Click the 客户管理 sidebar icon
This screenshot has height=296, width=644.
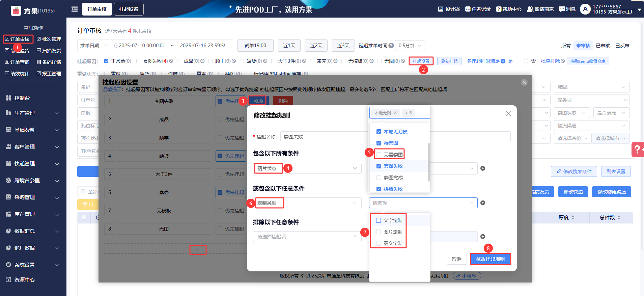pyautogui.click(x=8, y=146)
